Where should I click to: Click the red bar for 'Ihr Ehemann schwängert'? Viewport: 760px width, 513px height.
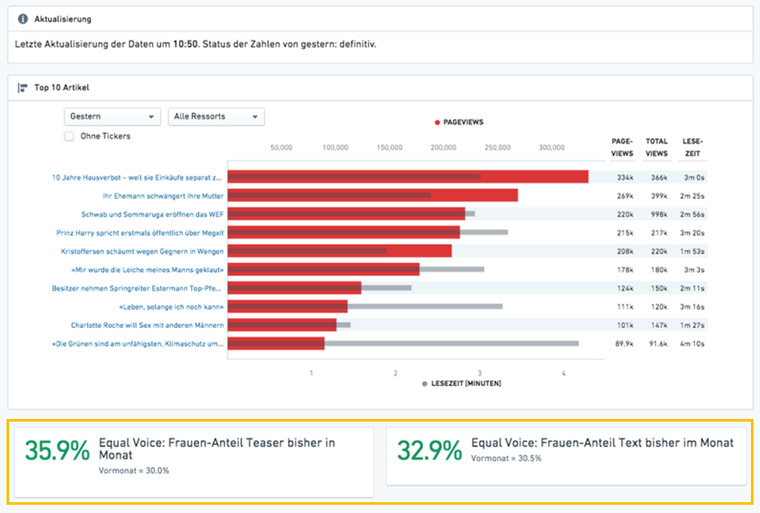(373, 195)
